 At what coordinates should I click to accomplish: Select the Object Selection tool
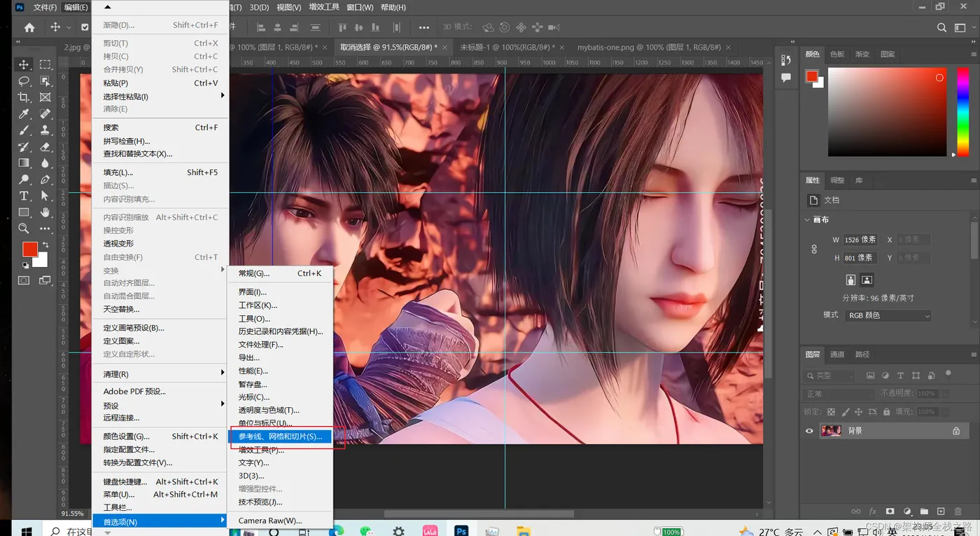click(45, 81)
